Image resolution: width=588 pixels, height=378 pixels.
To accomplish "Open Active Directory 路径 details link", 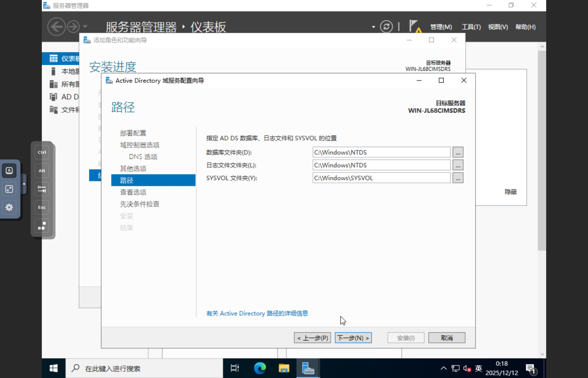I will (257, 313).
